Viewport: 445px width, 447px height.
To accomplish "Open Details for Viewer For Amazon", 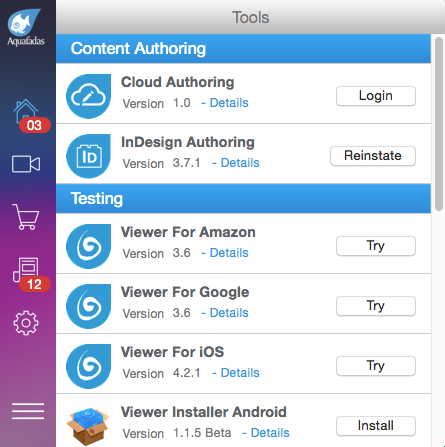I will point(229,253).
